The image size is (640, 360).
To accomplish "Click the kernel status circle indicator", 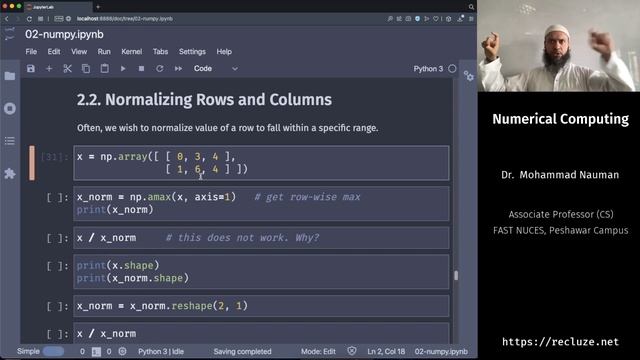I will (452, 69).
